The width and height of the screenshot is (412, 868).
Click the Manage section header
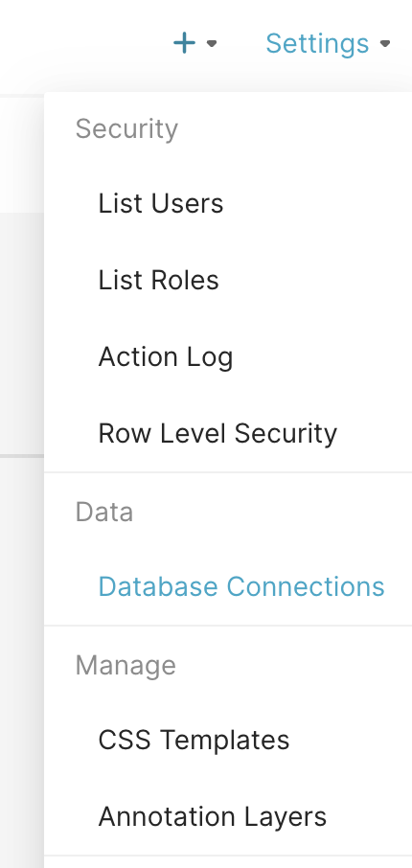click(126, 666)
